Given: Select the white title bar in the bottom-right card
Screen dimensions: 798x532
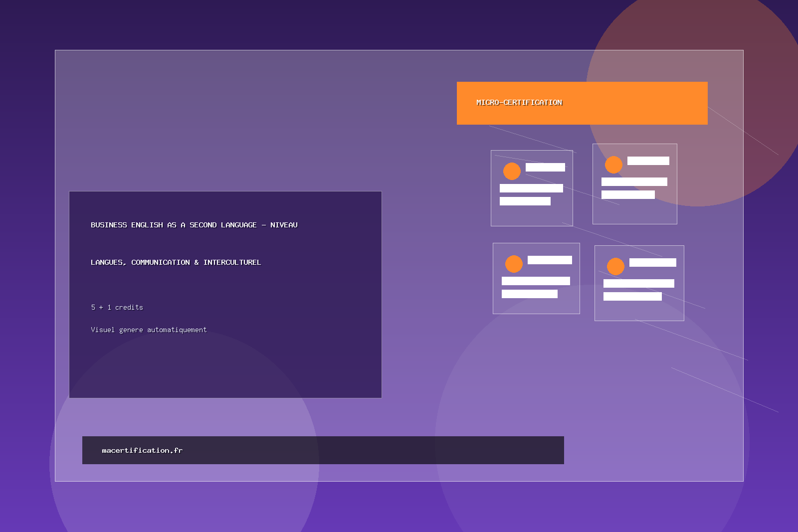Looking at the screenshot, I should [x=652, y=262].
